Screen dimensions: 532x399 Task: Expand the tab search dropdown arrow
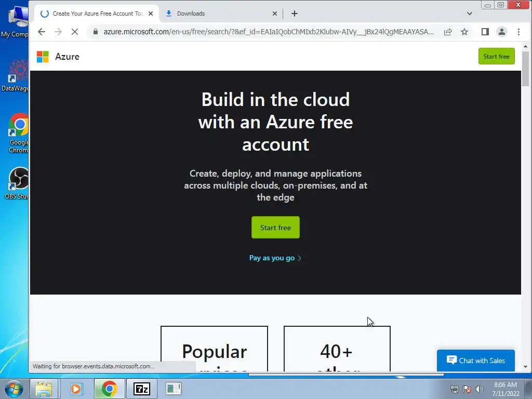click(470, 14)
